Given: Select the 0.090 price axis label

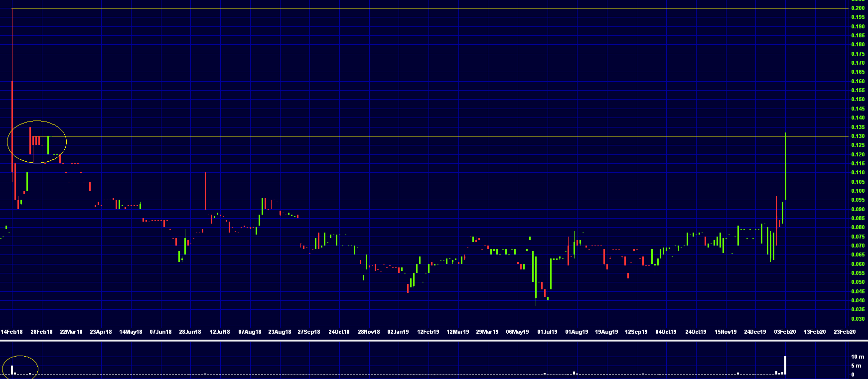Looking at the screenshot, I should pos(858,209).
